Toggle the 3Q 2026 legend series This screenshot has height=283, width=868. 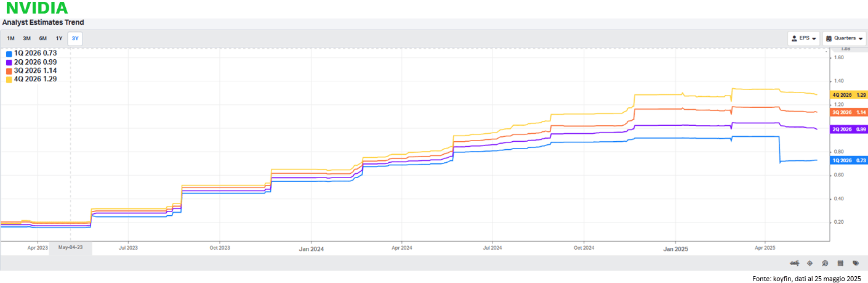coord(35,71)
